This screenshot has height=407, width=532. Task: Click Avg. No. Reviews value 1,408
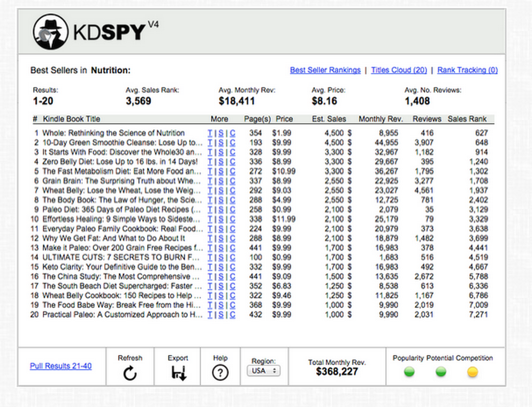tap(417, 101)
